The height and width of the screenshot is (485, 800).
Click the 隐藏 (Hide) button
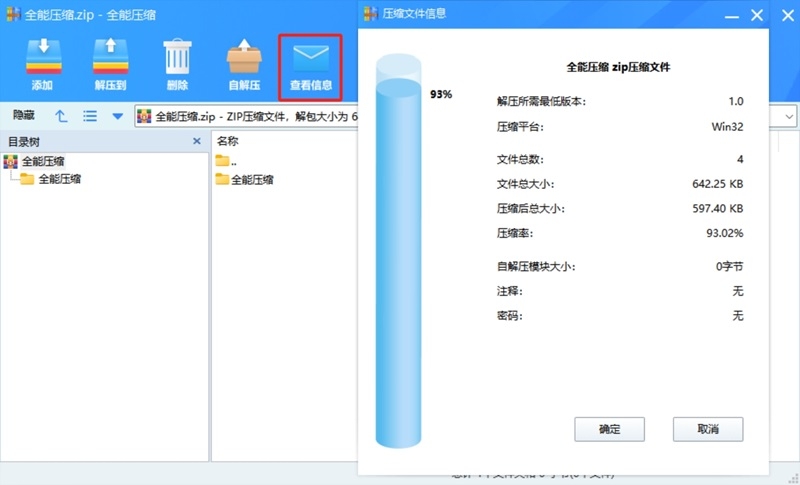pos(23,116)
